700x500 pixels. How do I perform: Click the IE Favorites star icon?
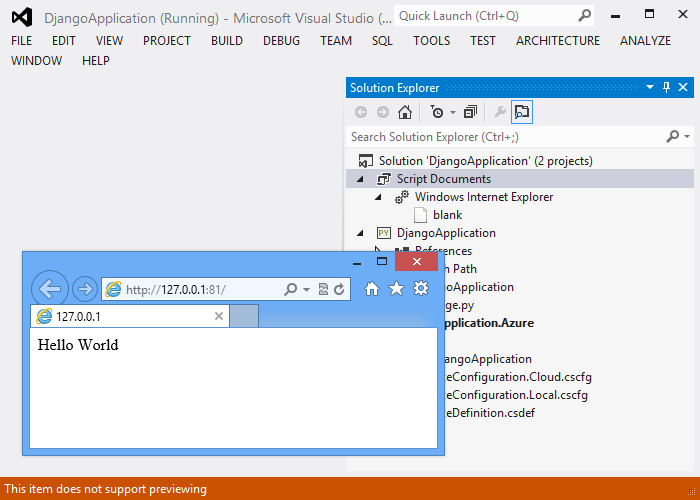pos(396,288)
